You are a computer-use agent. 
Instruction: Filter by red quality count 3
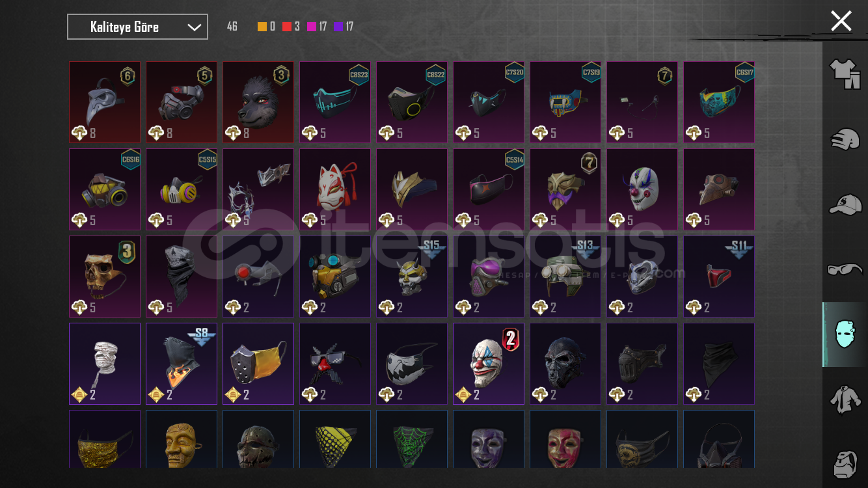(291, 27)
